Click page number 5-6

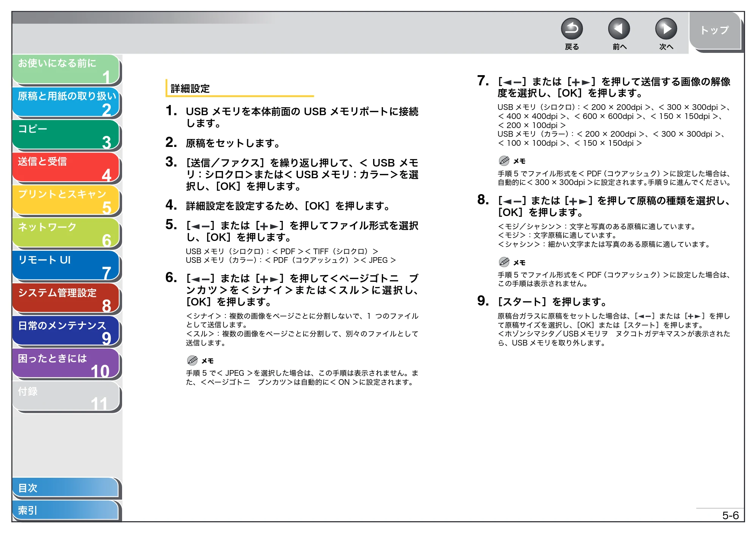[730, 515]
